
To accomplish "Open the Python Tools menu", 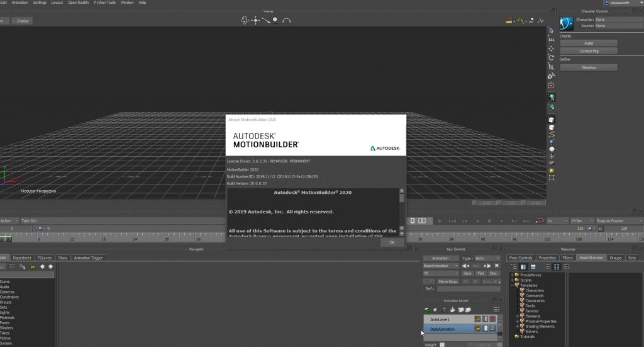I will coord(105,3).
